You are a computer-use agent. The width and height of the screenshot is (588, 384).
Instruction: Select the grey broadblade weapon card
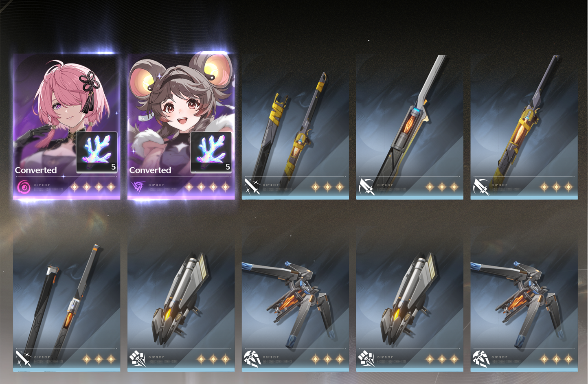[x=410, y=127]
